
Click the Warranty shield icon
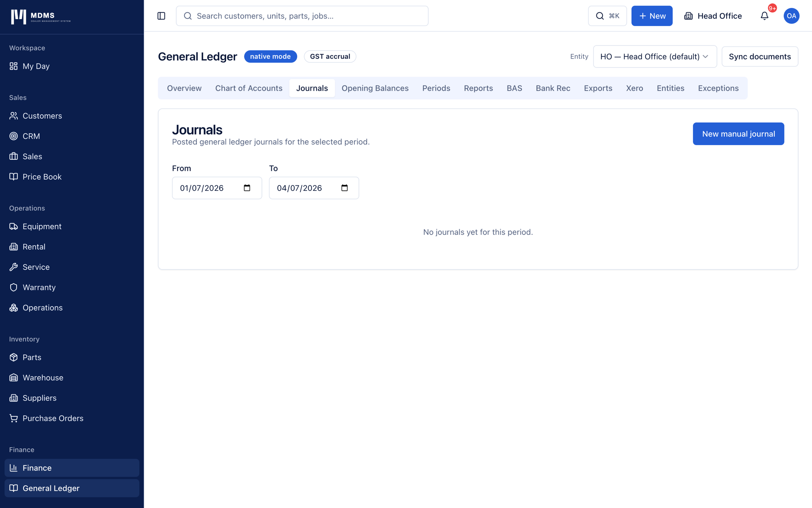(13, 287)
